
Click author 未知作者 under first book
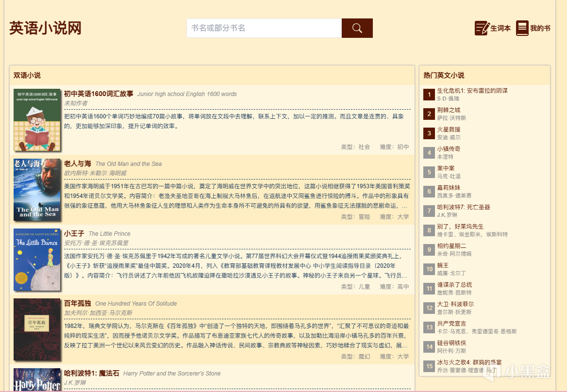76,103
